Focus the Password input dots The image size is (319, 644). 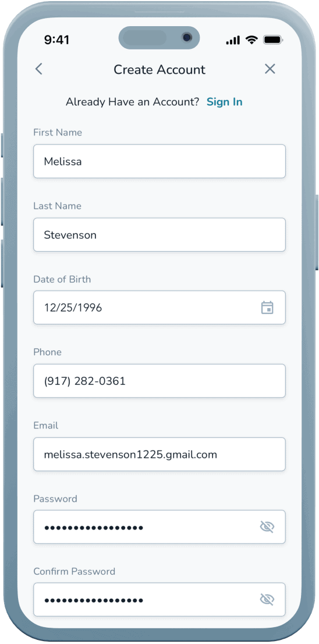[x=159, y=527]
